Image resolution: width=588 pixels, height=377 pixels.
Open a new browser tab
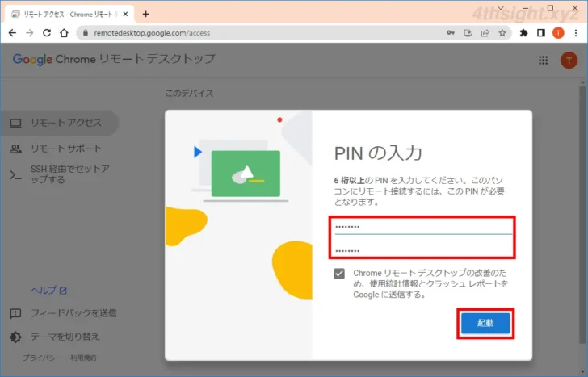point(146,15)
